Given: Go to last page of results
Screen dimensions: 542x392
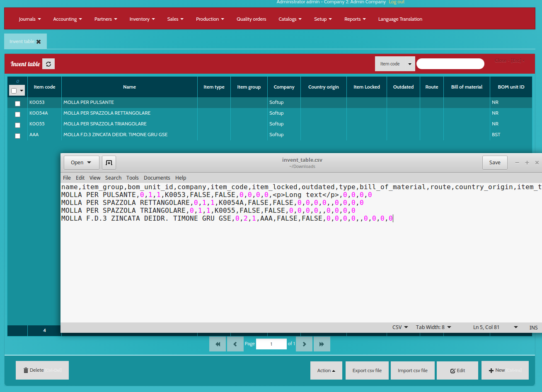Looking at the screenshot, I should [322, 344].
